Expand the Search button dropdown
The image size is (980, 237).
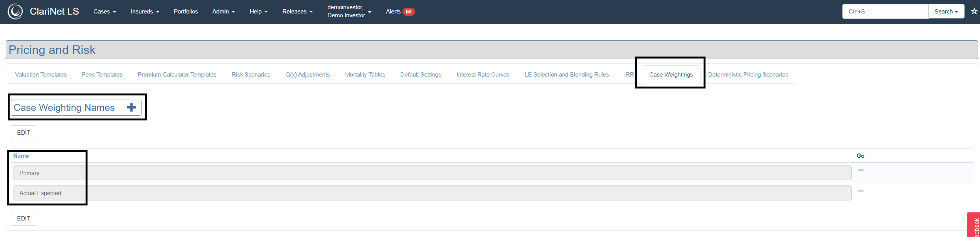(x=946, y=12)
